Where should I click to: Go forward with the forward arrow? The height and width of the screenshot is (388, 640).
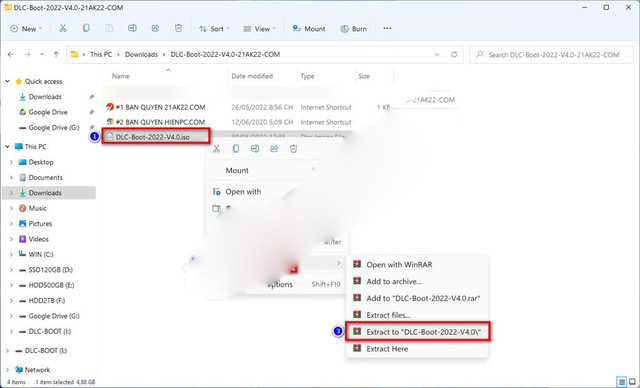27,54
